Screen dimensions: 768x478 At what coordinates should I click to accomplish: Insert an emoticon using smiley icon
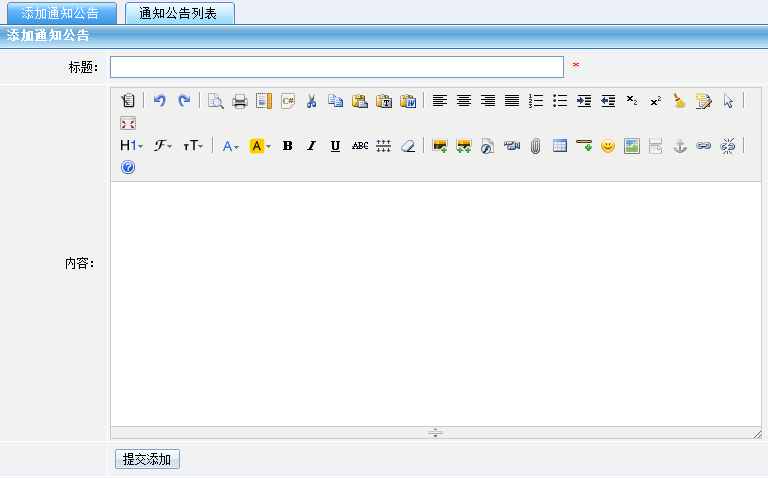click(x=607, y=146)
